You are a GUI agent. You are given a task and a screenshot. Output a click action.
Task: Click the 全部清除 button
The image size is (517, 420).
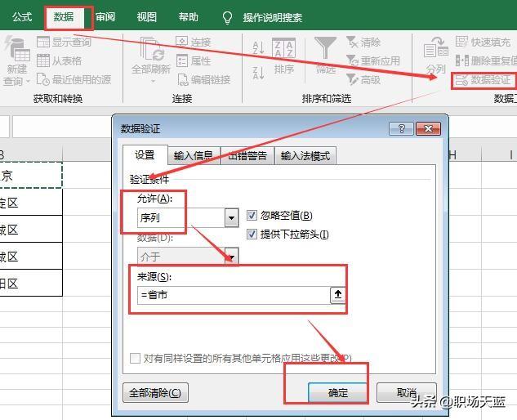(155, 392)
